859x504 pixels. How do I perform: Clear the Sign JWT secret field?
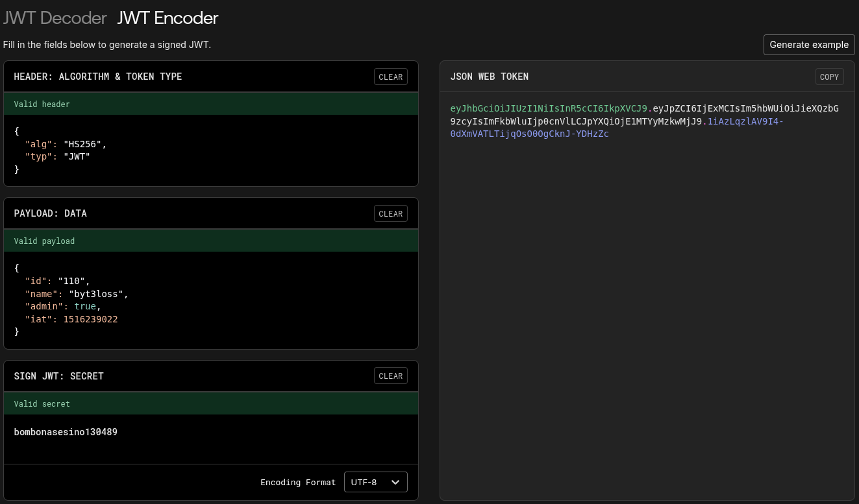(x=390, y=376)
